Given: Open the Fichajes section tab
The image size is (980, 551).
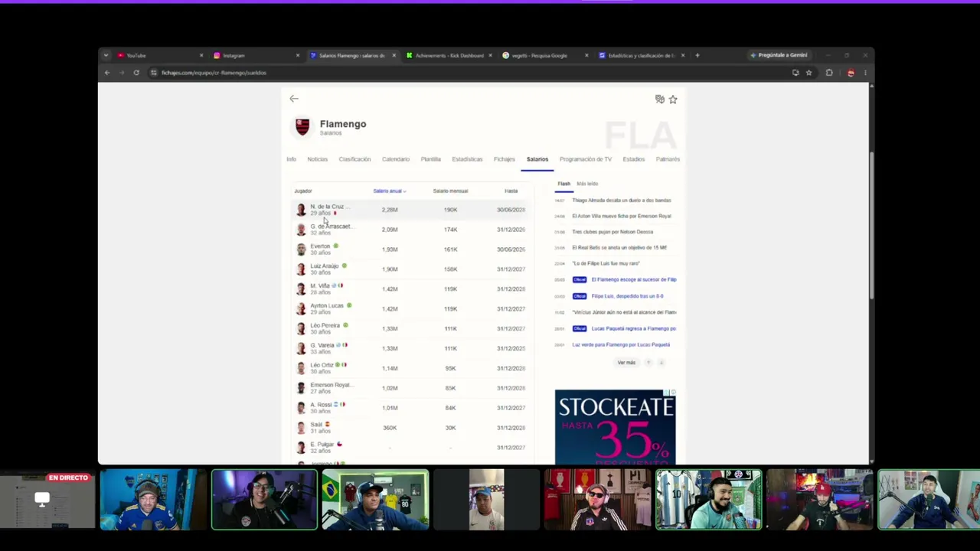Looking at the screenshot, I should (505, 159).
